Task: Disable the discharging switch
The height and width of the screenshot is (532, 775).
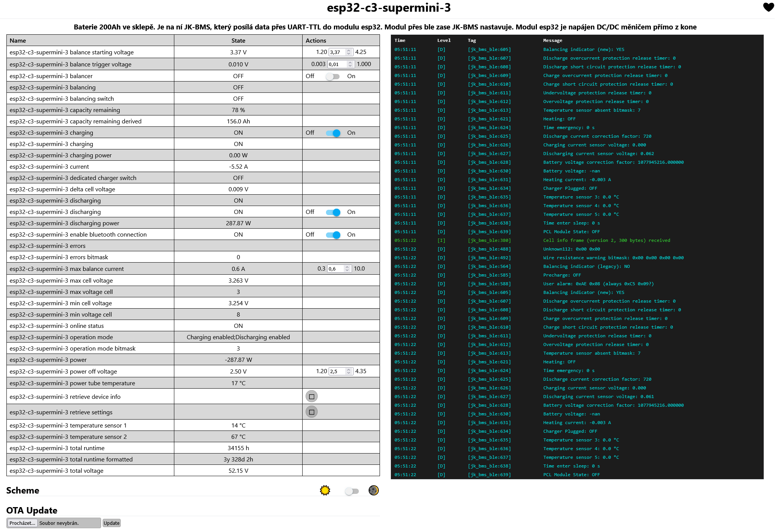Action: point(333,212)
